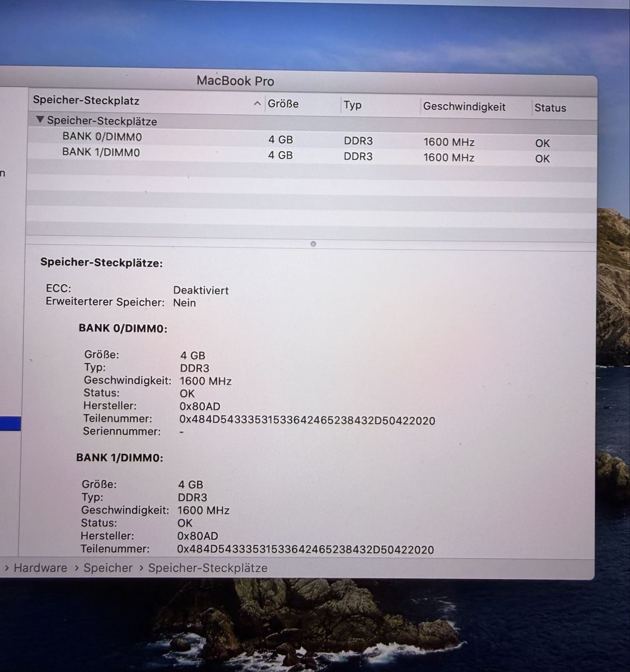Click the Erweiterterer Speicher: label

[105, 302]
